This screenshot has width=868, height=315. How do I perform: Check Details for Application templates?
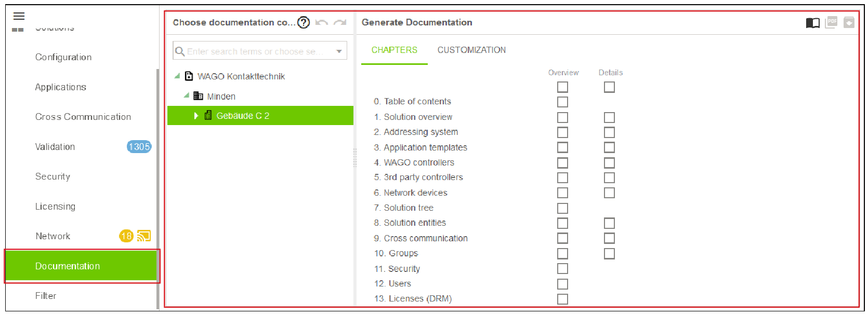[x=609, y=147]
